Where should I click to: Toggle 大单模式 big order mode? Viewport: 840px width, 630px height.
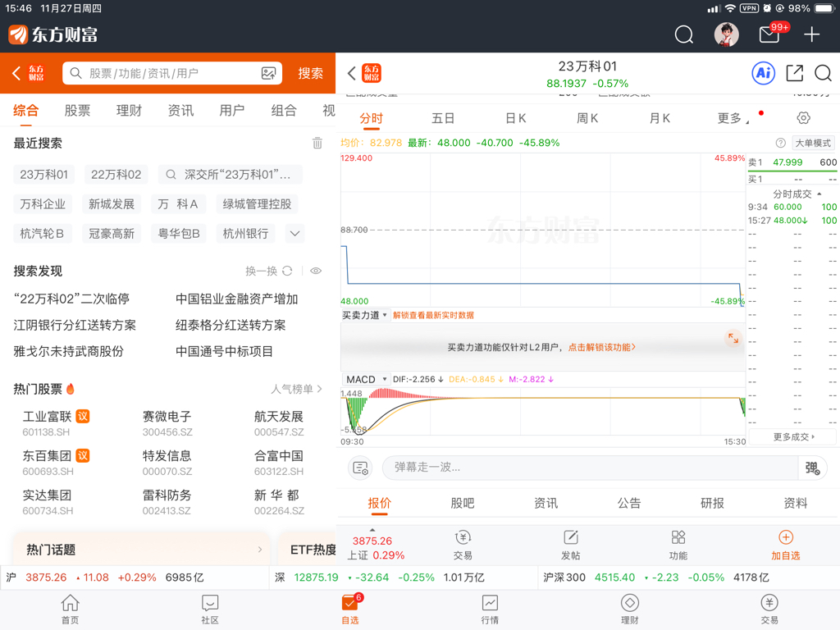pos(813,143)
